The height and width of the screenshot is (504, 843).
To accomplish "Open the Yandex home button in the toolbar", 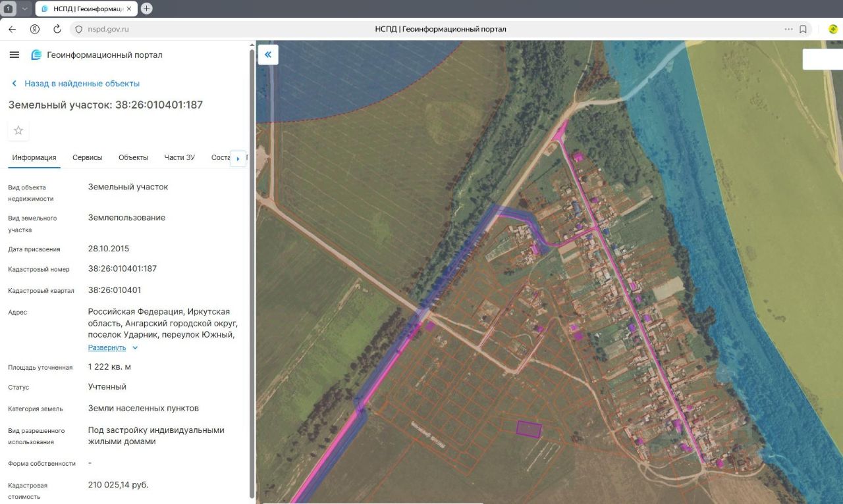I will tap(35, 29).
